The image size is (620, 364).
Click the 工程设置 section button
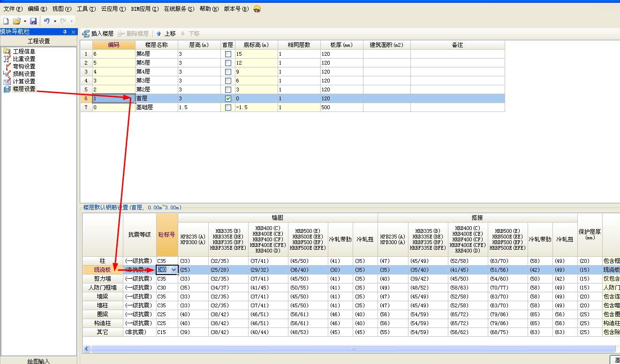tap(38, 41)
